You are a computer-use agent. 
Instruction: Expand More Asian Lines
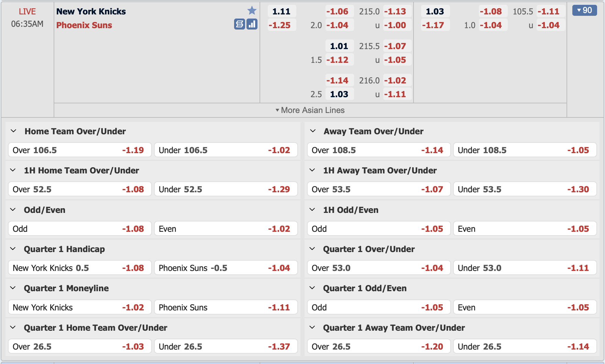[x=310, y=110]
